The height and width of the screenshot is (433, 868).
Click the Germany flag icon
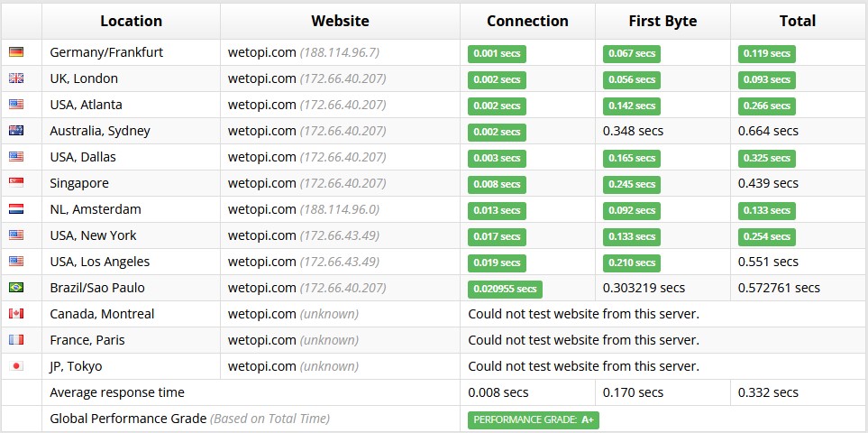point(16,52)
